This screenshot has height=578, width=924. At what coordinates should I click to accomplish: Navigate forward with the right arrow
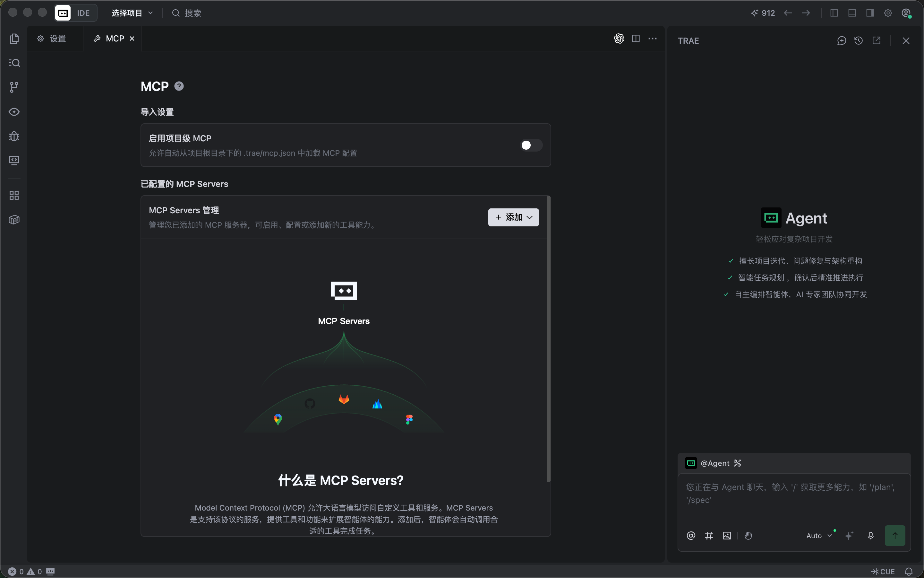pos(806,13)
